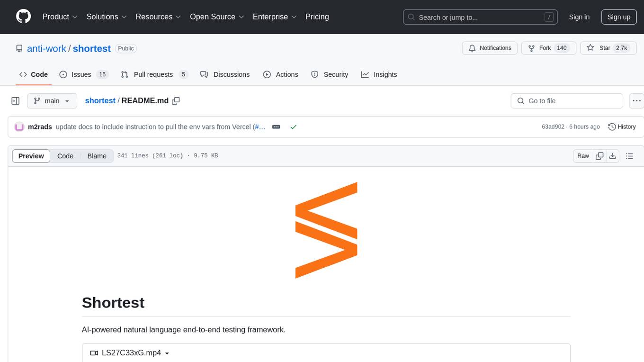Open the document outline icon

click(629, 156)
